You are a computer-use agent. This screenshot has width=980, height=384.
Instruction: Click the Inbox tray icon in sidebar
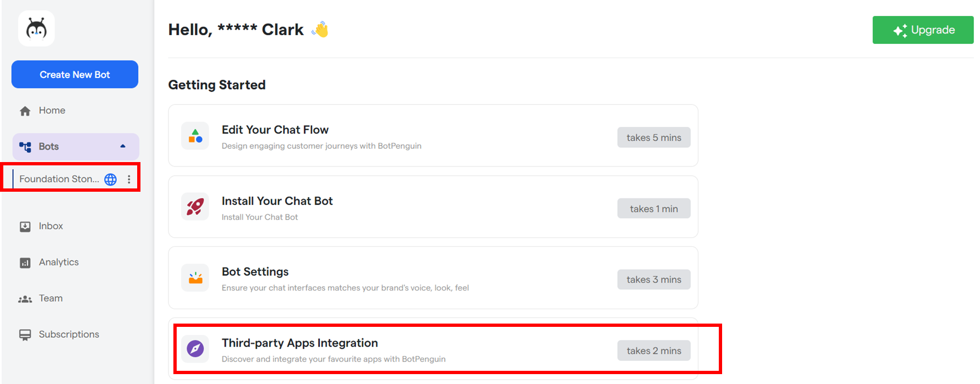coord(25,227)
